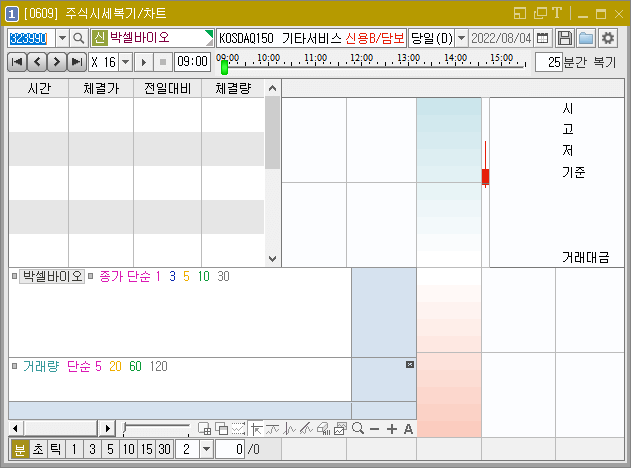631x468 pixels.
Task: Select the 분 (minute) chart period
Action: [x=20, y=449]
